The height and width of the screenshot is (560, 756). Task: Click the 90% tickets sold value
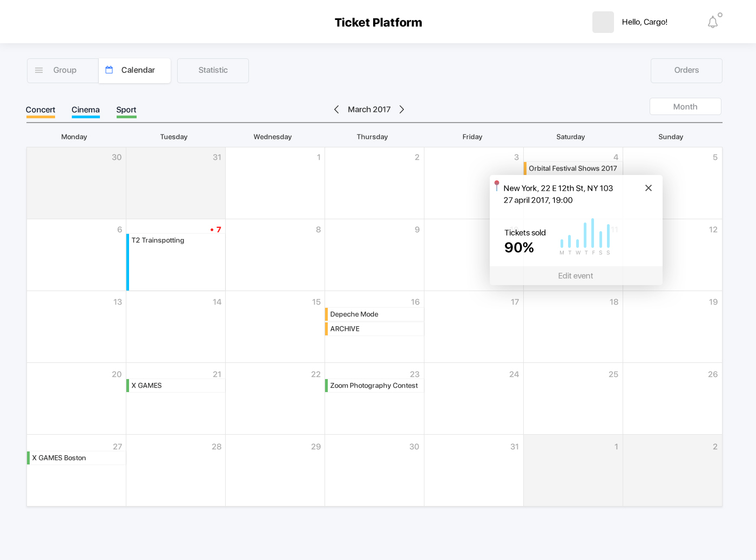[x=519, y=248]
